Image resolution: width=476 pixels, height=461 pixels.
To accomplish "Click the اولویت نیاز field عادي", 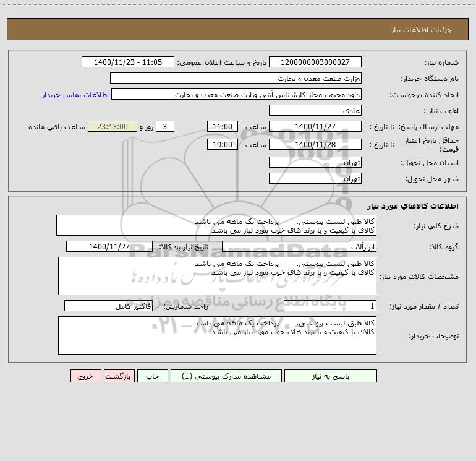I will [315, 110].
